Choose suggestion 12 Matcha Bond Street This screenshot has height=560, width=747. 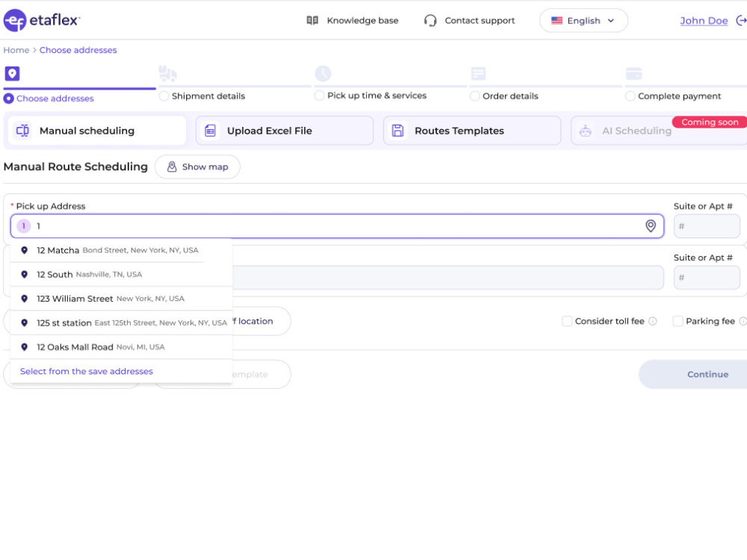[x=122, y=250]
